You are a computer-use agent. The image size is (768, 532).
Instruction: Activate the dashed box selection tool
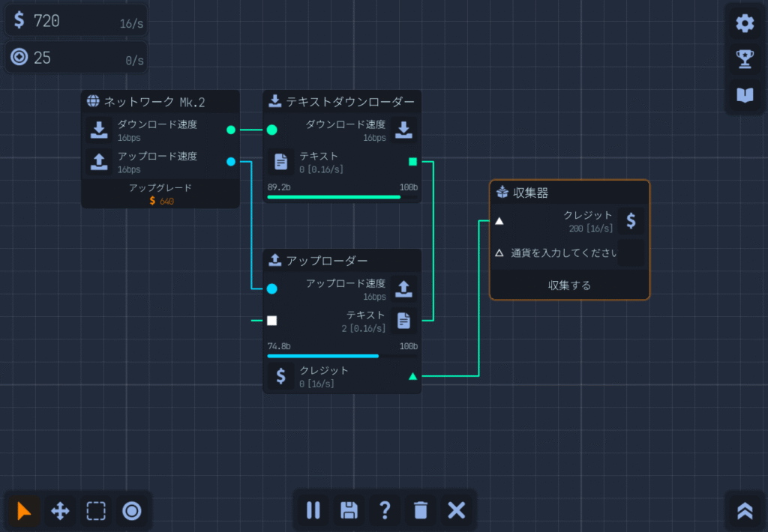pos(96,511)
